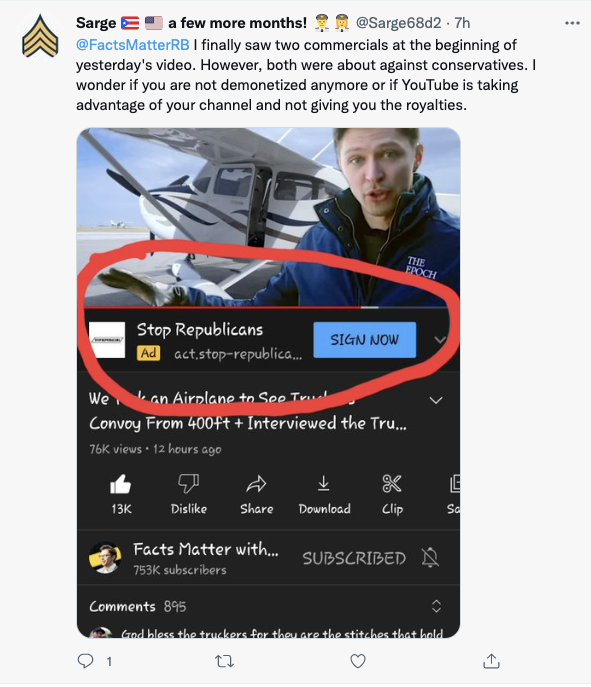591x687 pixels.
Task: Open the @FactsMatterRB mention link
Action: 133,45
